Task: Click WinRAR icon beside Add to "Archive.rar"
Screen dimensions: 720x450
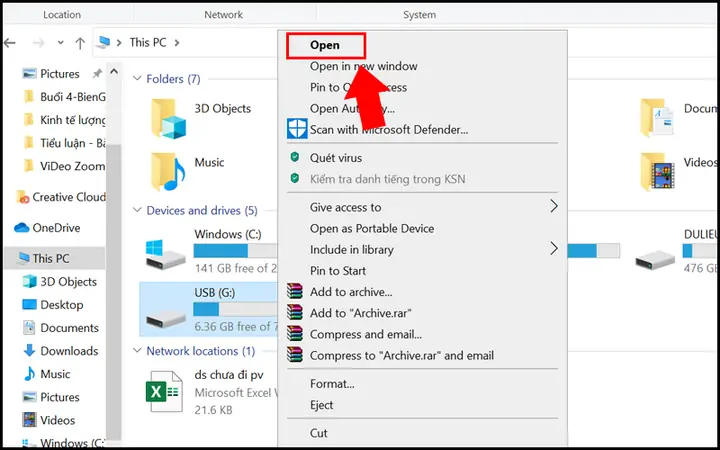Action: click(295, 312)
